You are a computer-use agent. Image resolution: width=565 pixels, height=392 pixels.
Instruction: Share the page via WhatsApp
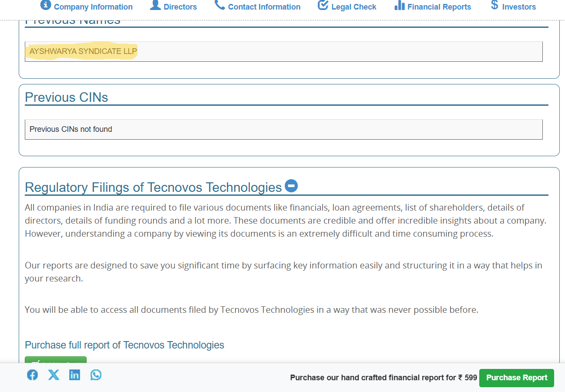pos(96,375)
